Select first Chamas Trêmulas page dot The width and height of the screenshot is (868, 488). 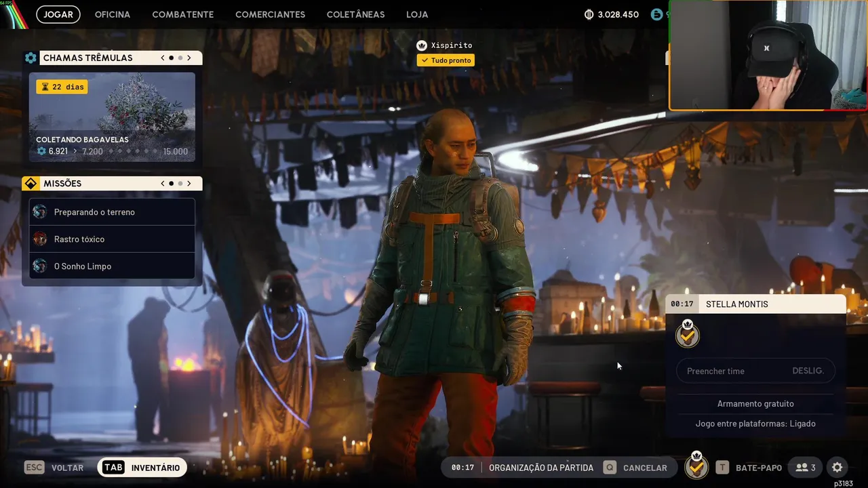coord(171,58)
